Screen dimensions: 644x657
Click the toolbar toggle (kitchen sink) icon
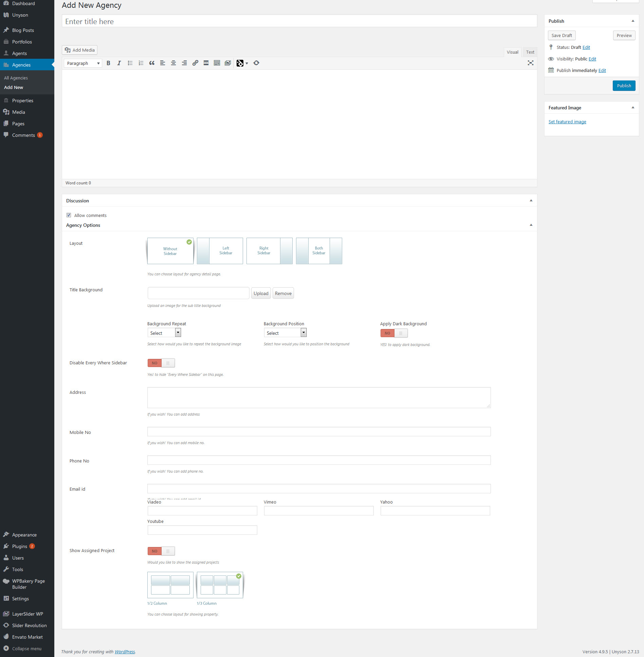coord(217,63)
